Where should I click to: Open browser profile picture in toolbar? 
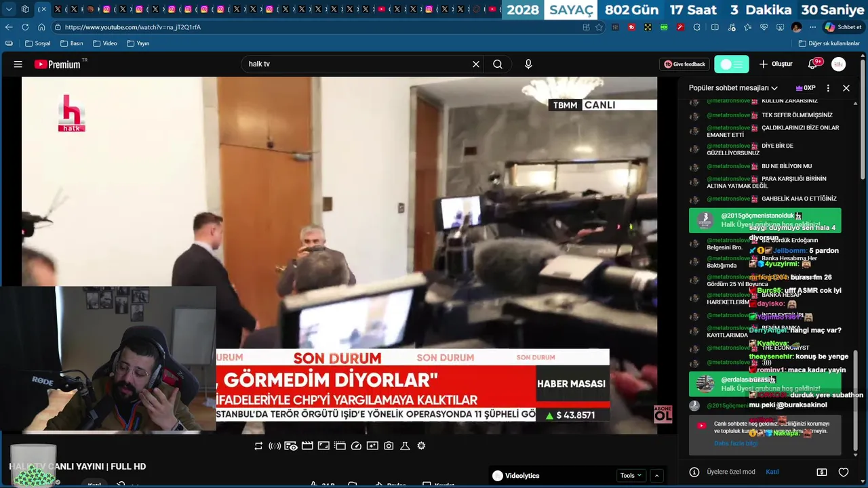pos(796,27)
